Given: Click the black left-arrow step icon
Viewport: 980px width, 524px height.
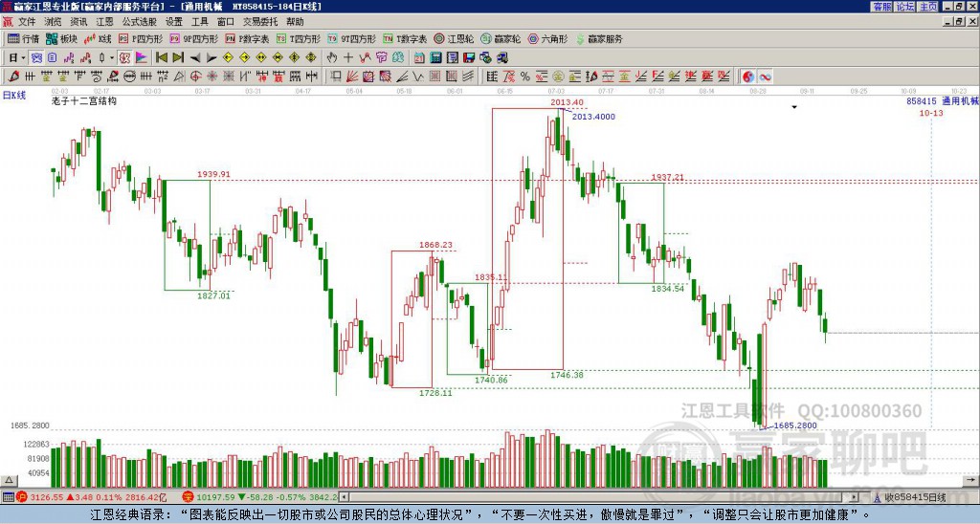Looking at the screenshot, I should [x=195, y=57].
